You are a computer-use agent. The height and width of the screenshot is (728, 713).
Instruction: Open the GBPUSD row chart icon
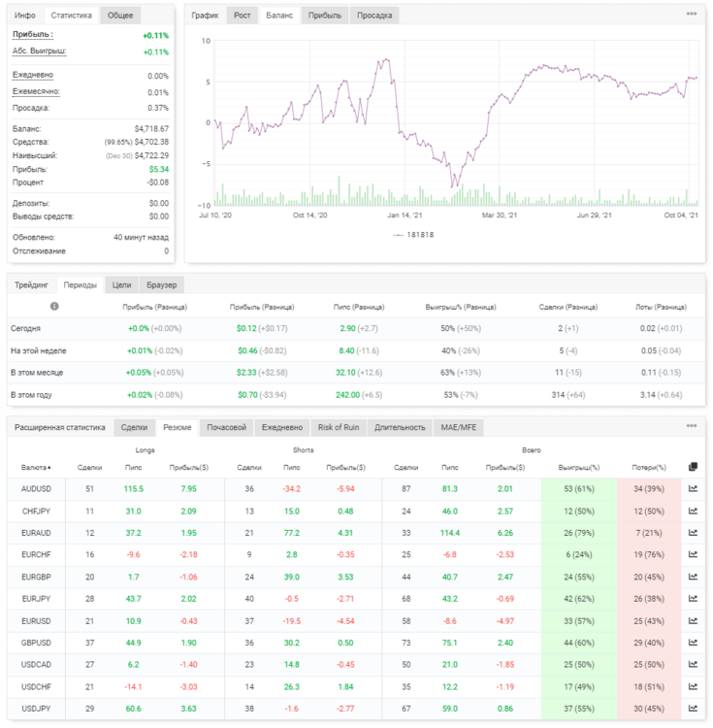[x=693, y=643]
